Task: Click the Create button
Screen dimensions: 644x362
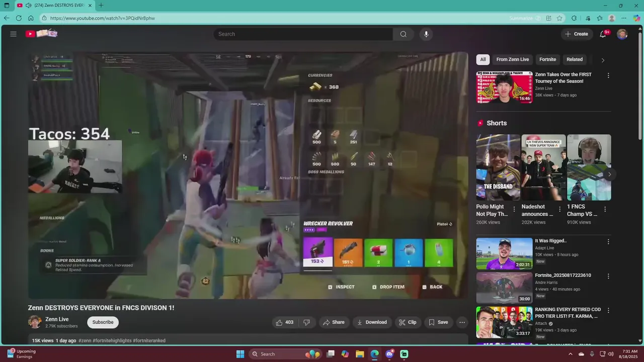Action: (x=577, y=34)
